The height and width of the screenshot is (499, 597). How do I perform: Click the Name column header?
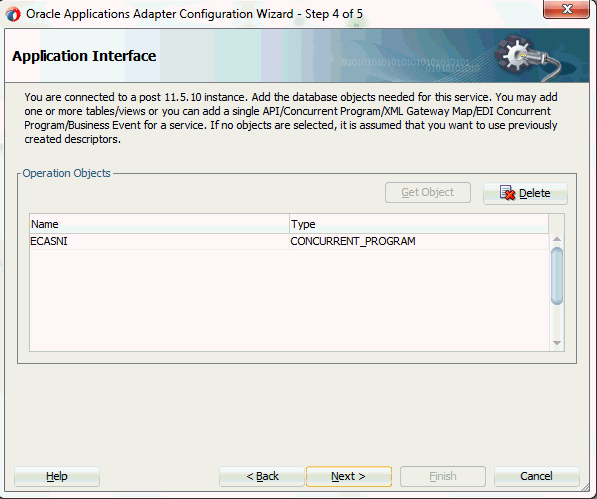pyautogui.click(x=160, y=224)
